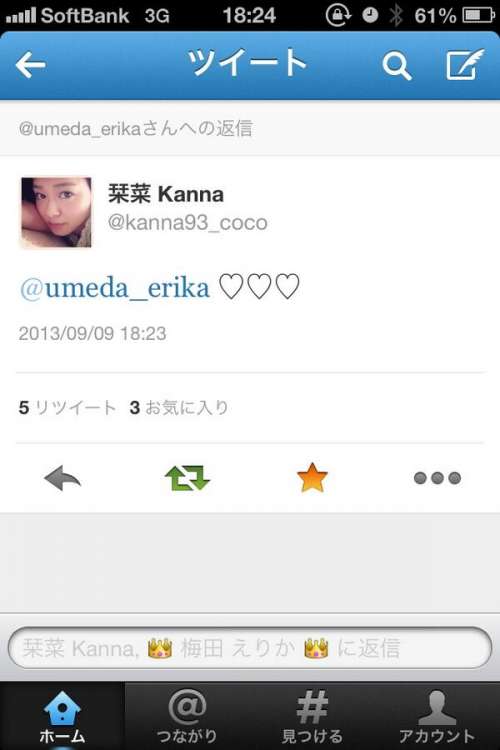Viewport: 500px width, 750px height.
Task: Switch to the つながり tab
Action: click(x=187, y=716)
